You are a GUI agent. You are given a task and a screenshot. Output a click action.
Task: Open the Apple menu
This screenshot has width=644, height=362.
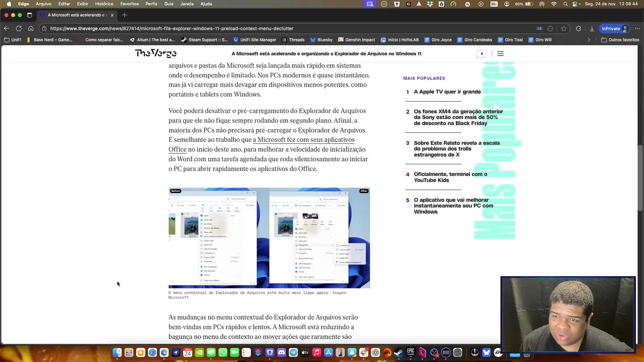(x=8, y=4)
